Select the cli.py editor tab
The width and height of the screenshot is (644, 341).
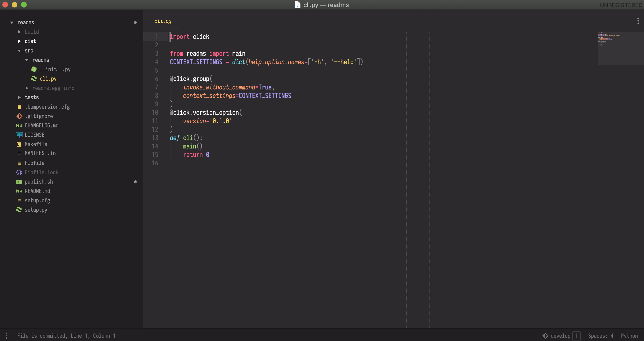tap(163, 21)
